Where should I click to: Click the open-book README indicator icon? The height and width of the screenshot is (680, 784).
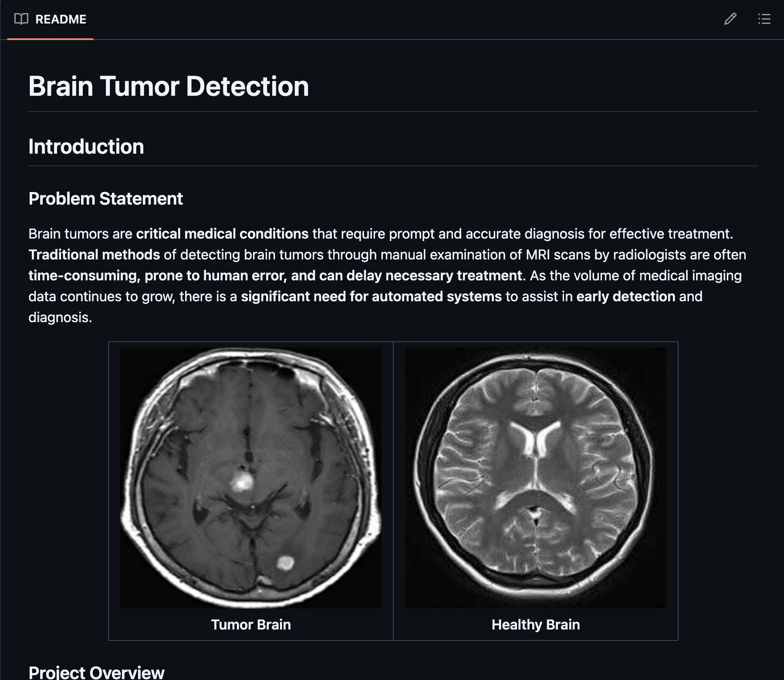pyautogui.click(x=21, y=19)
